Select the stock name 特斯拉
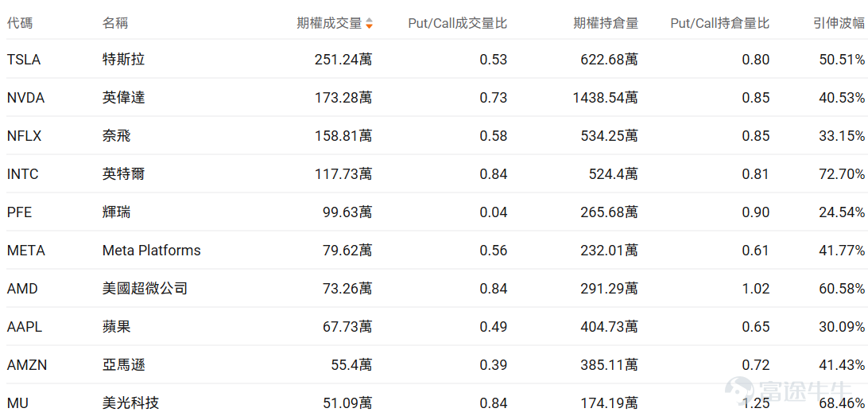Screen dimensions: 868x420 [x=123, y=60]
